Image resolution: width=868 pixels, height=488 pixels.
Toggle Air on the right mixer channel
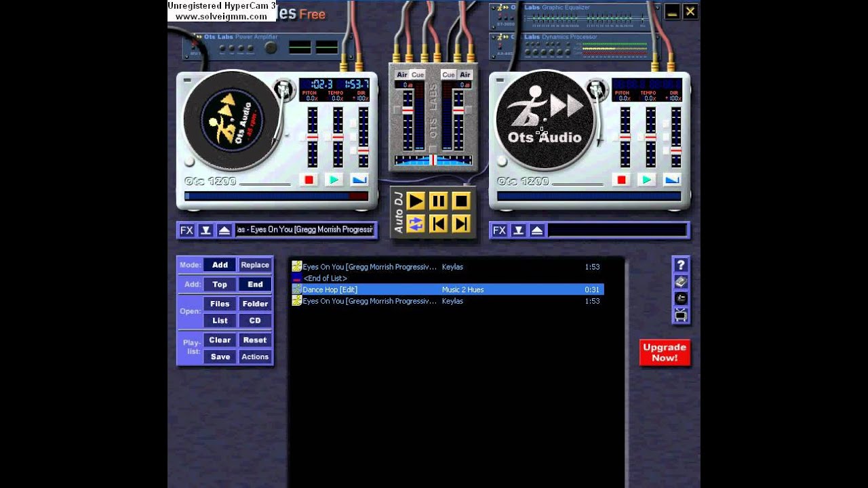click(x=465, y=75)
